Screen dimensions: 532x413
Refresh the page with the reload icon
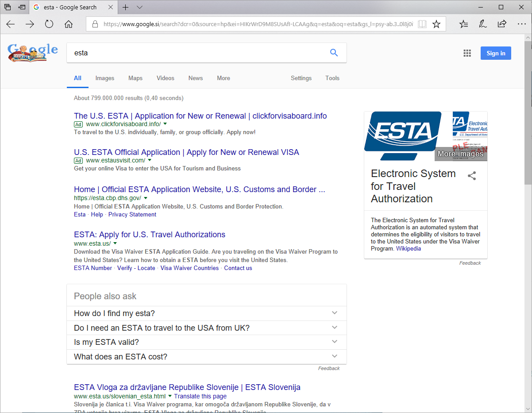tap(49, 24)
